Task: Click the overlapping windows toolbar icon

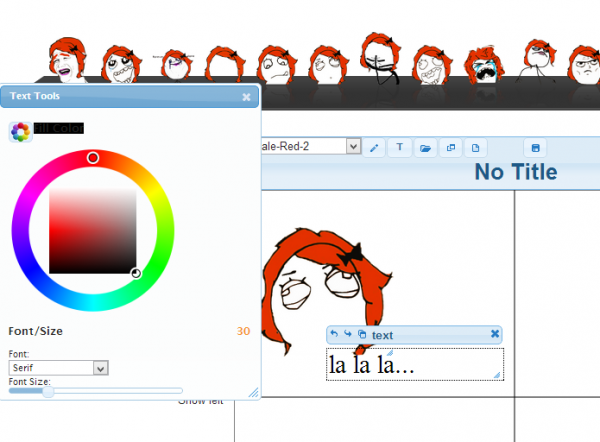Action: click(x=451, y=148)
